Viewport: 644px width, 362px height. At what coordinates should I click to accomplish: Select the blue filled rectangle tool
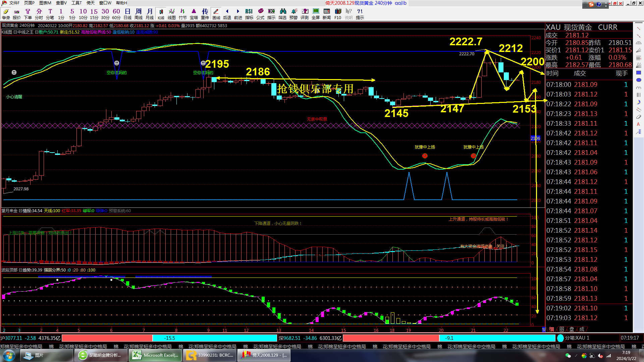(638, 73)
